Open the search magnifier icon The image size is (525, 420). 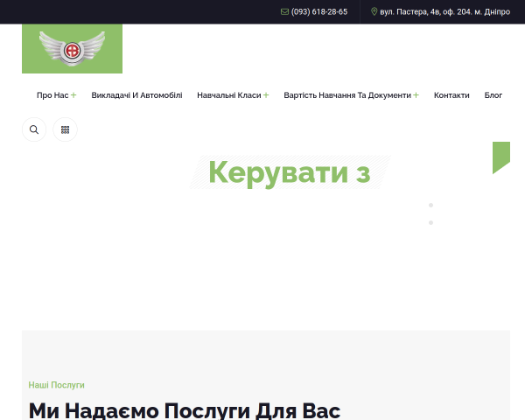pos(34,129)
